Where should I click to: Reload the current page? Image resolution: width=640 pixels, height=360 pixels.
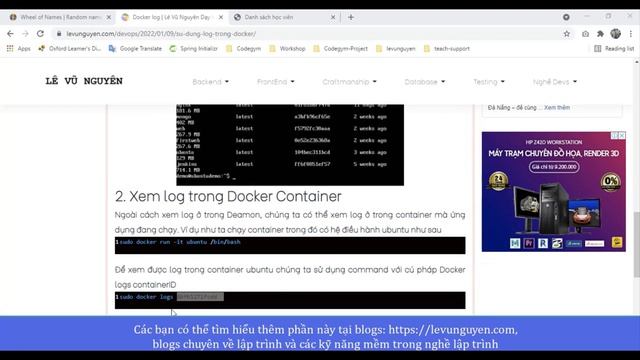pyautogui.click(x=40, y=34)
